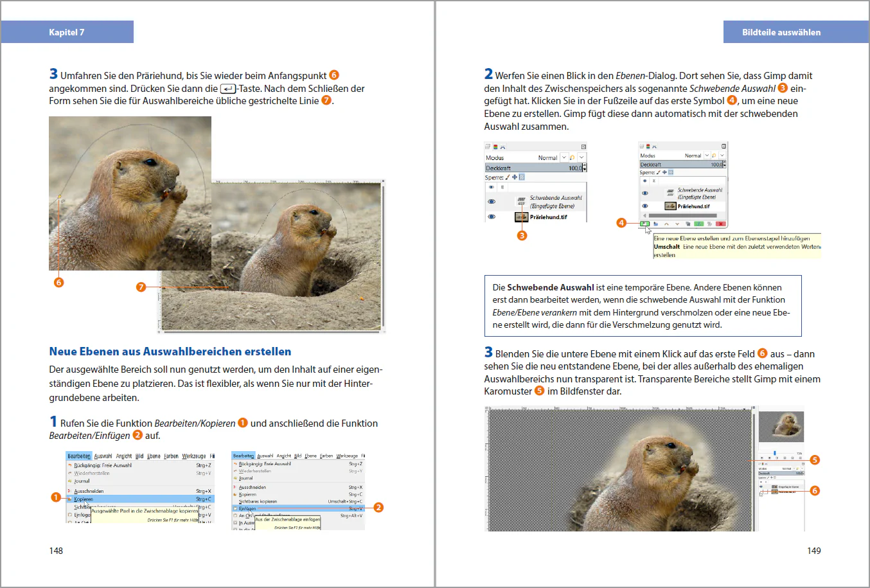Toggle eye of Schwebende Auswahl in left Ebenen dialog
The height and width of the screenshot is (588, 870).
tap(492, 202)
